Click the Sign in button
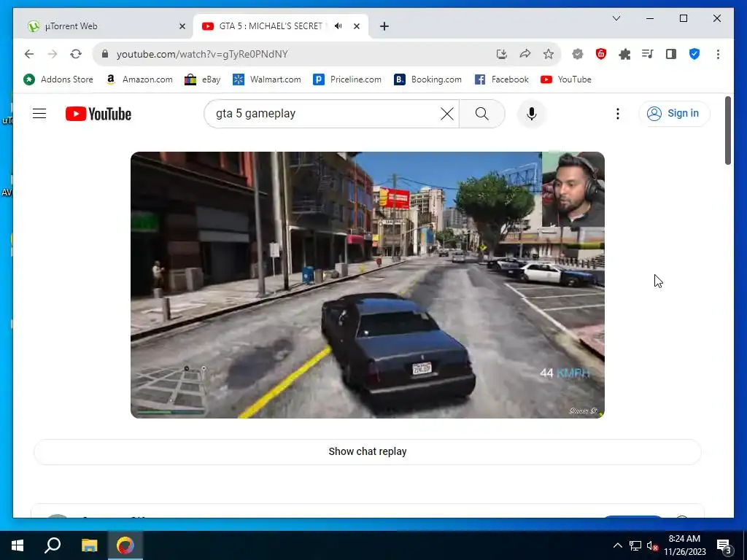 674,113
